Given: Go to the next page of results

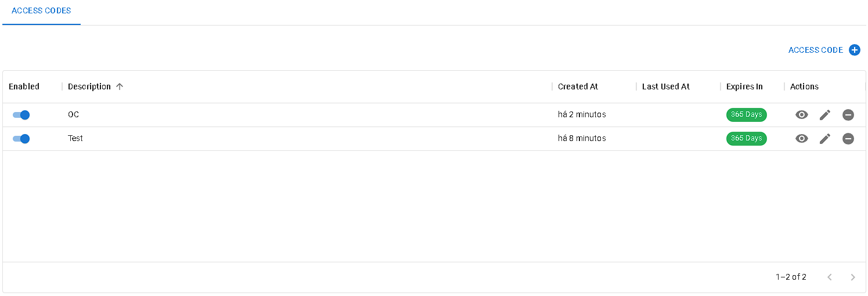Looking at the screenshot, I should click(x=853, y=277).
